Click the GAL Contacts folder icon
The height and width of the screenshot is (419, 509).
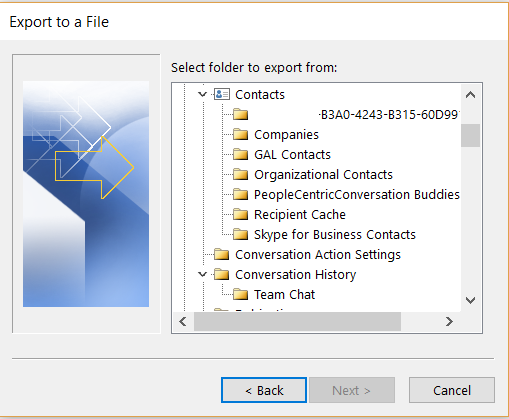[x=240, y=154]
